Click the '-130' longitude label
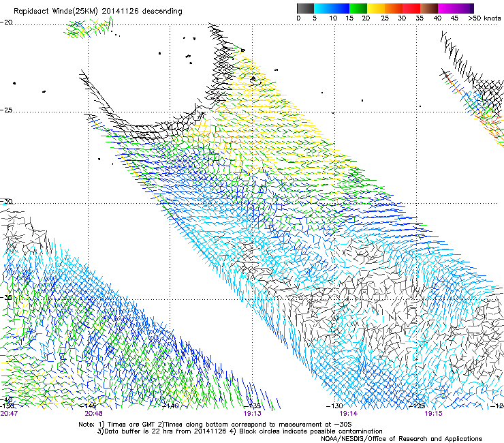Screen dimensions: 504x443 [x=334, y=406]
